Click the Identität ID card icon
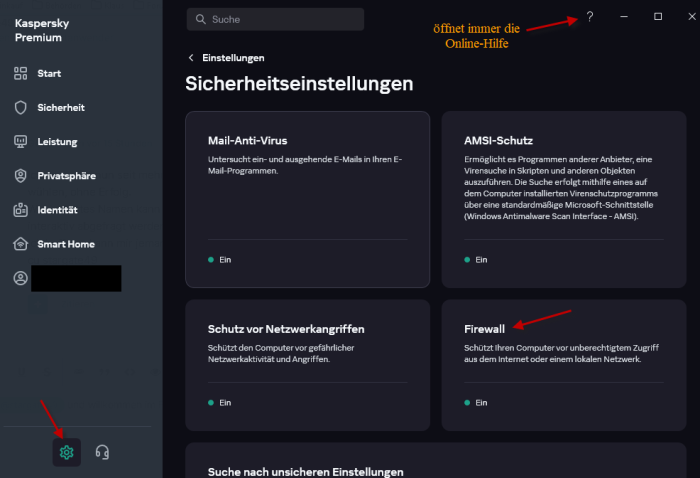Viewport: 700px width, 478px height. click(x=21, y=210)
